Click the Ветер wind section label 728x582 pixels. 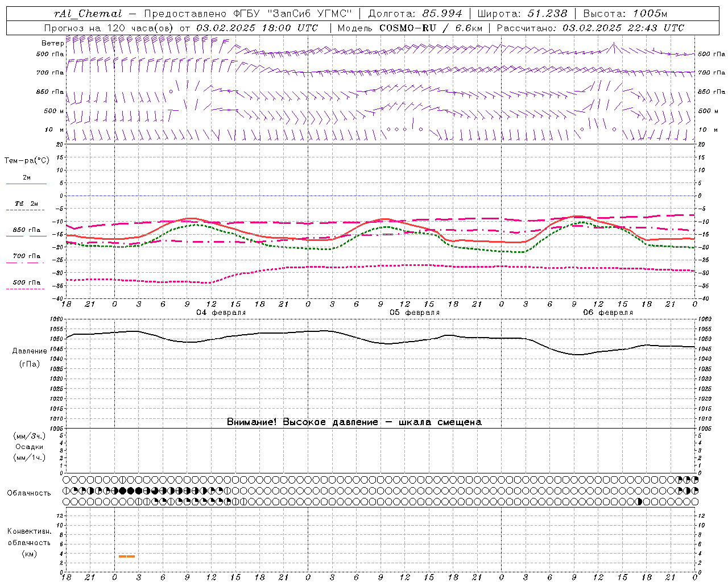pyautogui.click(x=53, y=43)
